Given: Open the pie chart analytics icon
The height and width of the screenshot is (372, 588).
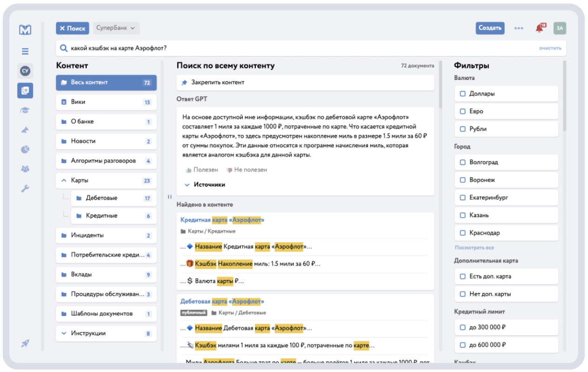Looking at the screenshot, I should (25, 149).
